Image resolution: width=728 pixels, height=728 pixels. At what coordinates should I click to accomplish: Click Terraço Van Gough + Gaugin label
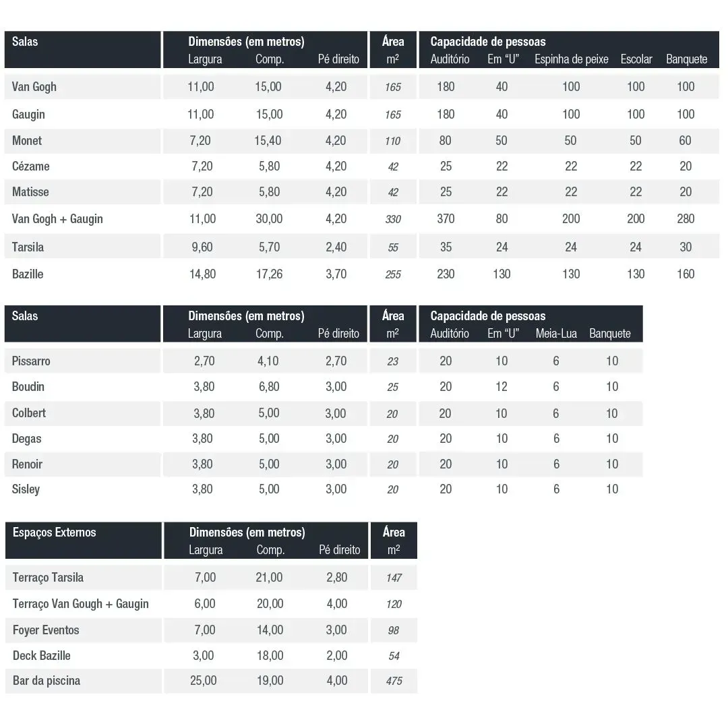80,604
